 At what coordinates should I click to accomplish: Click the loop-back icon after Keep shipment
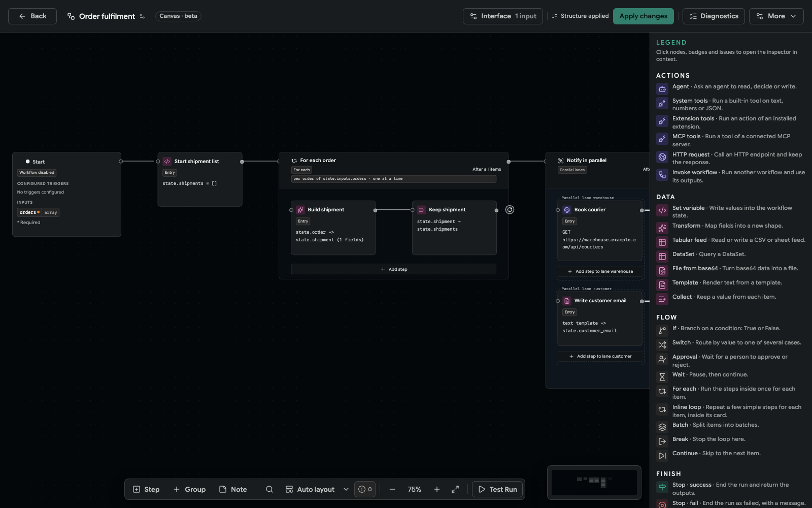click(510, 210)
